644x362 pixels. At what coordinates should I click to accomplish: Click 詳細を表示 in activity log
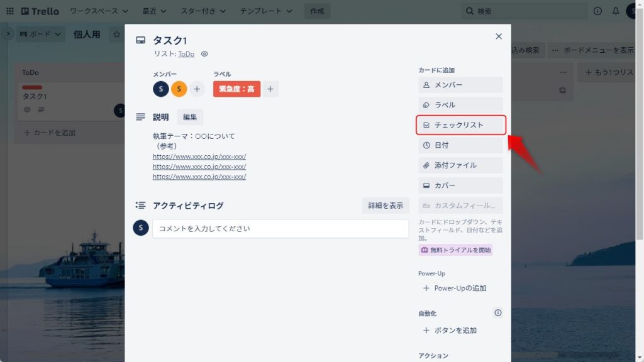386,206
